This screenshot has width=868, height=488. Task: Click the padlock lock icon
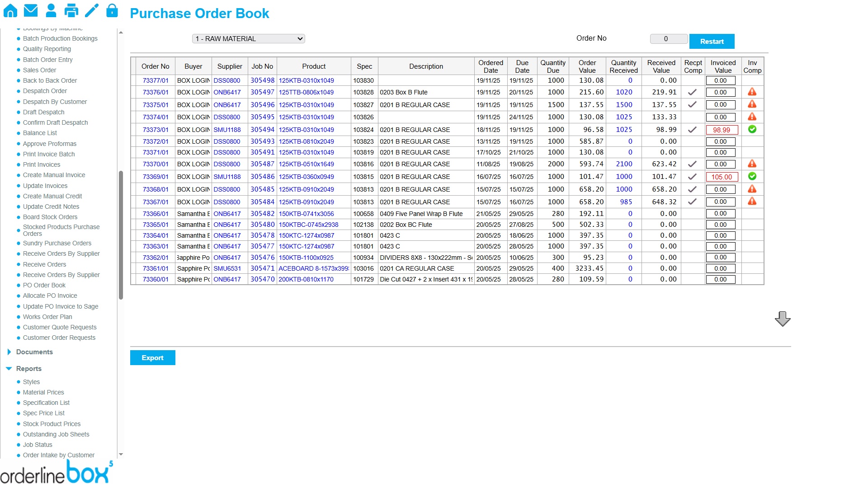click(112, 10)
